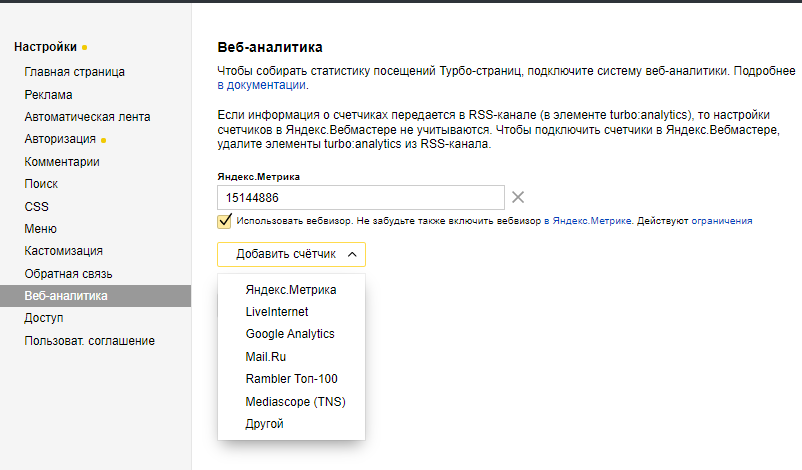Go to Реклама in the sidebar
This screenshot has width=802, height=470.
[48, 95]
